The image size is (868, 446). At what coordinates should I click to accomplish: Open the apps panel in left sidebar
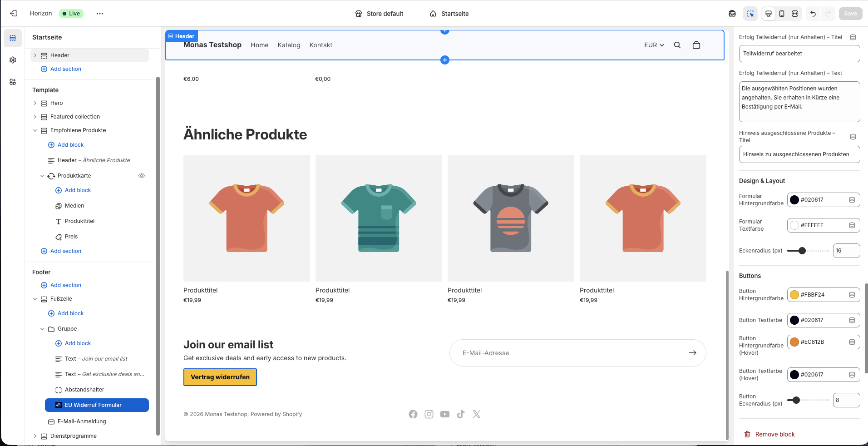point(13,82)
